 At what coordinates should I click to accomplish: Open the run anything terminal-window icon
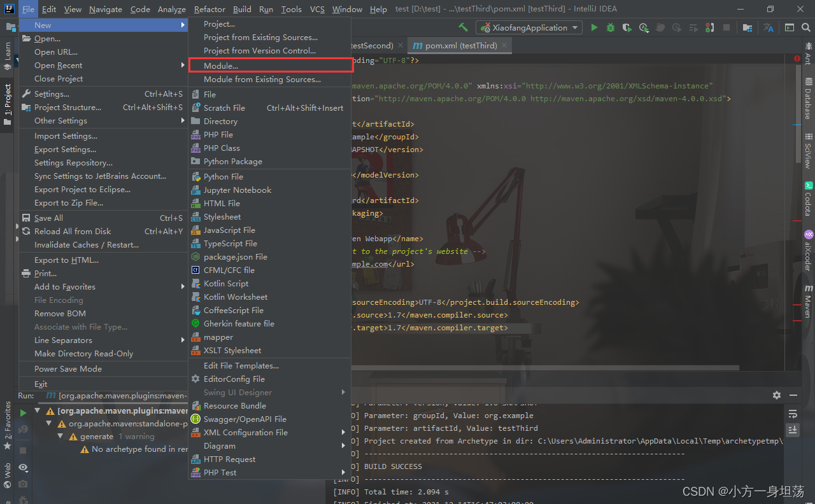[790, 27]
